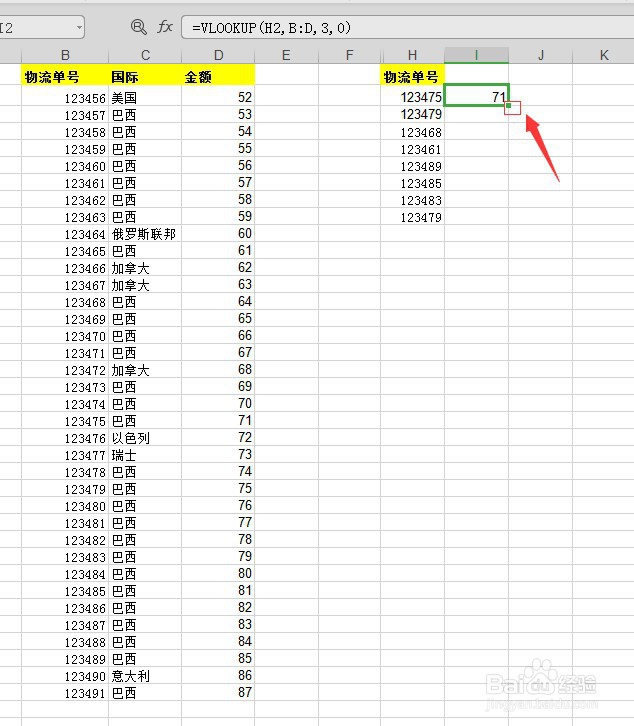The image size is (634, 726).
Task: Click the 国际 header cell
Action: [145, 76]
